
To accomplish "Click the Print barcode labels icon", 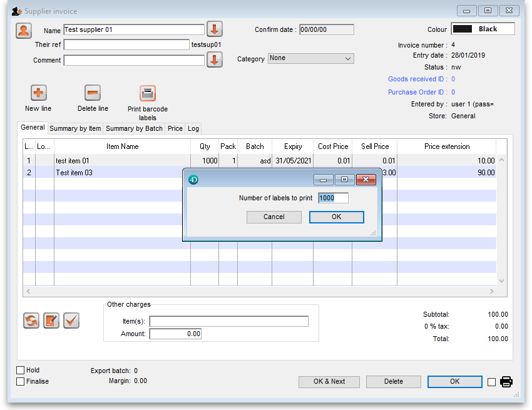I will pyautogui.click(x=148, y=94).
